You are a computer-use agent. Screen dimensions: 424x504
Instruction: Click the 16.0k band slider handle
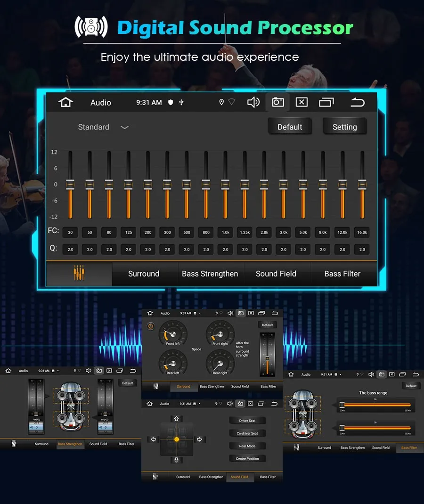click(x=362, y=185)
